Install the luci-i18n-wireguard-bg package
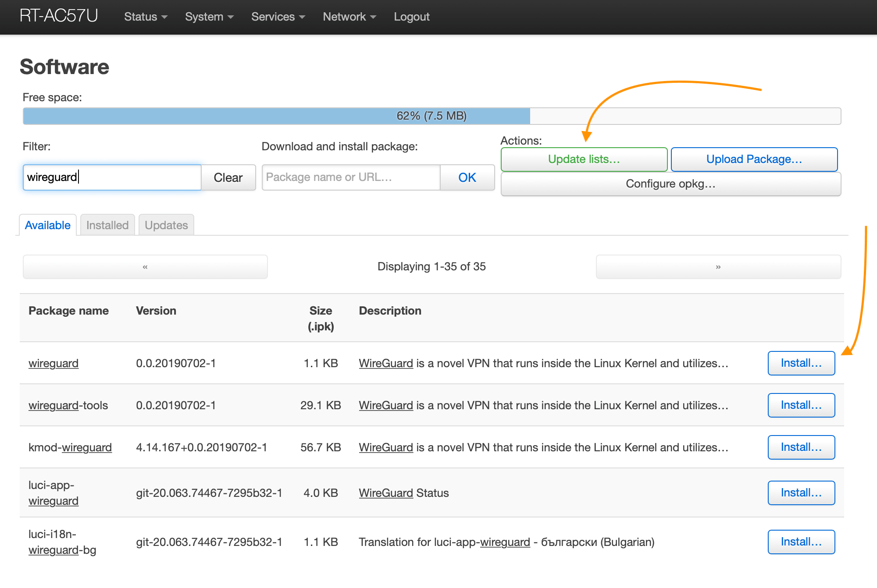Image resolution: width=877 pixels, height=588 pixels. point(801,542)
